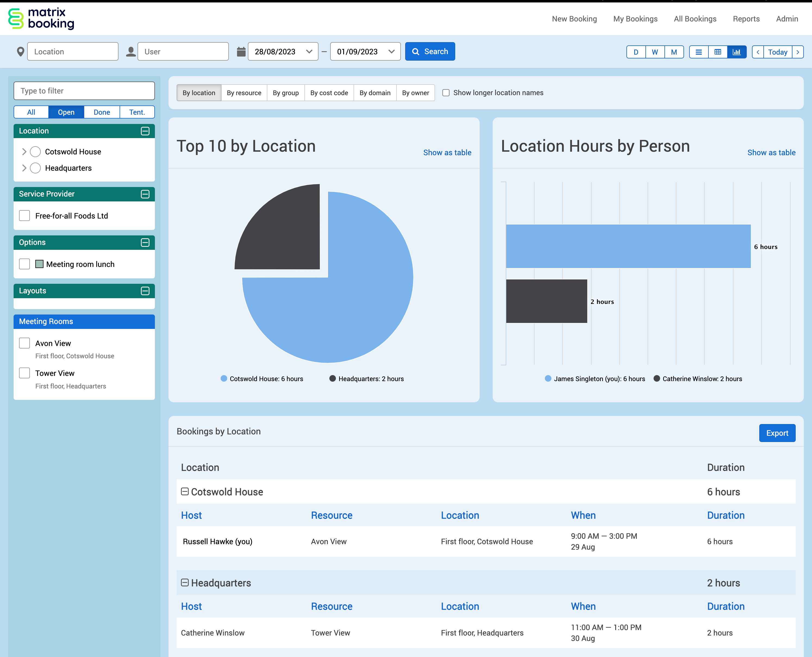Screen dimensions: 812x657
Task: Switch to grid calendar view icon
Action: (x=717, y=52)
